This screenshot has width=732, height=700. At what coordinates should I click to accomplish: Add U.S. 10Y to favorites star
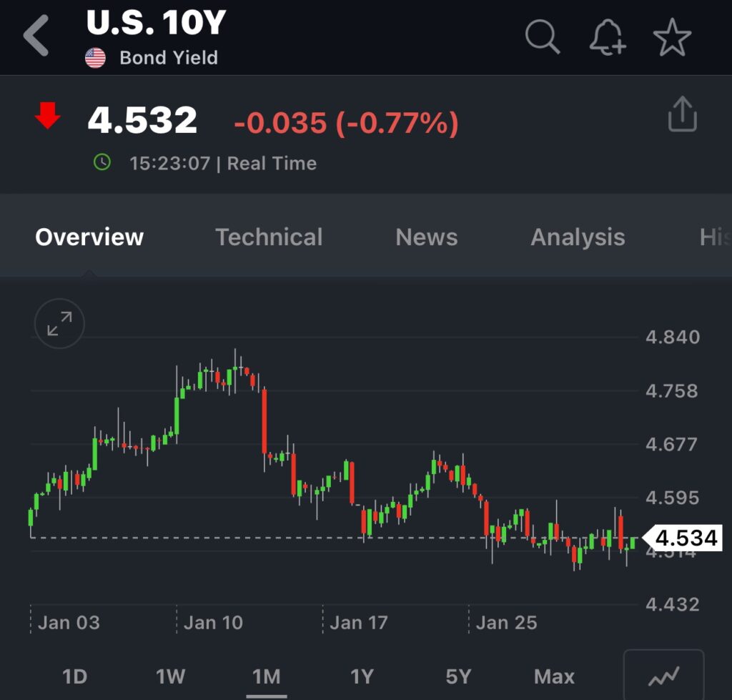click(x=672, y=37)
